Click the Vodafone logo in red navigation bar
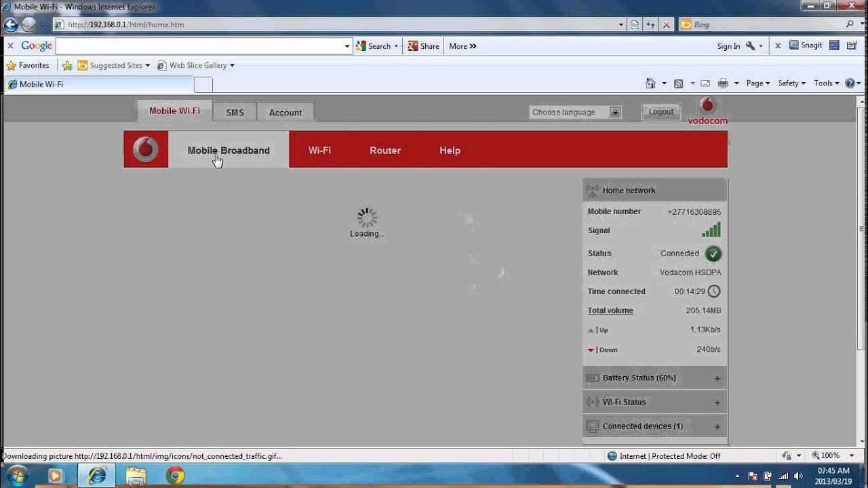Image resolution: width=868 pixels, height=488 pixels. (x=145, y=149)
